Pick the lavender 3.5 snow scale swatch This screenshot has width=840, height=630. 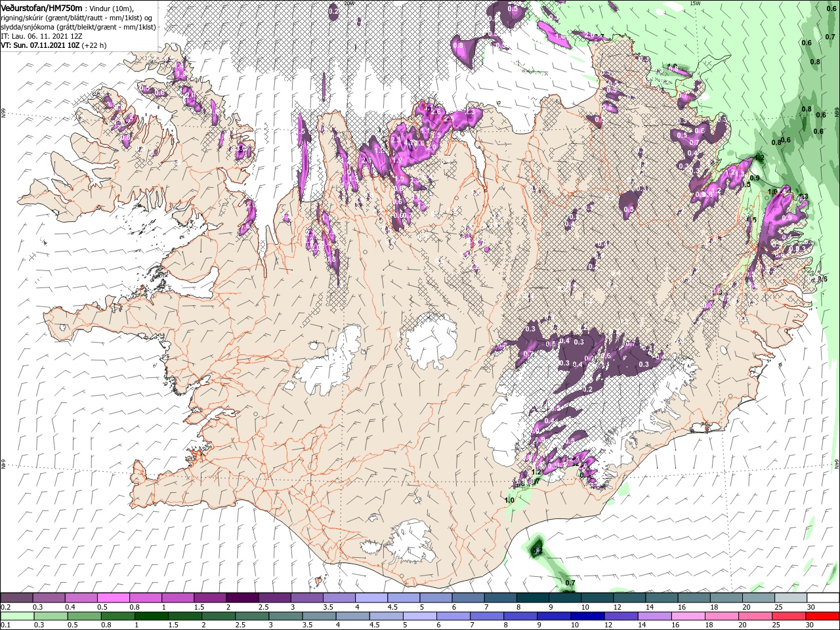point(339,598)
